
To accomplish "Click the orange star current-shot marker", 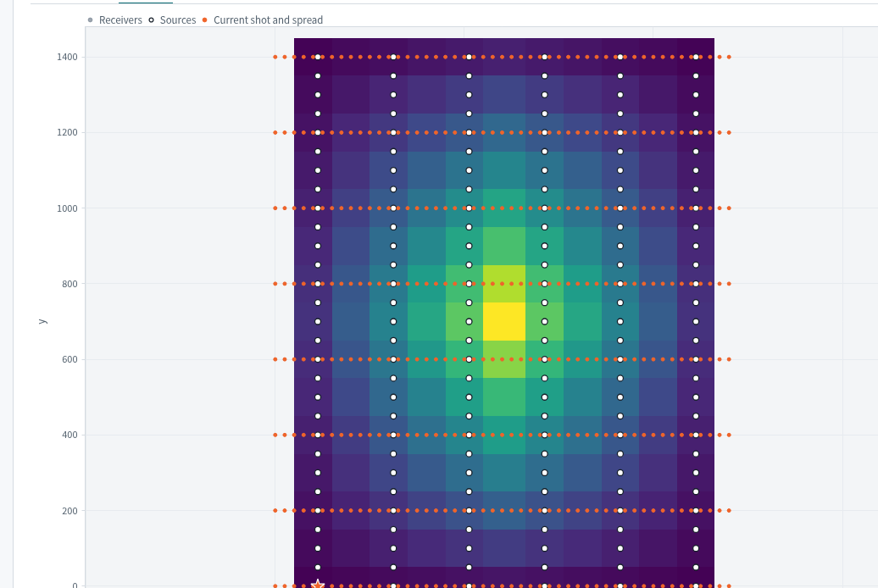I will pos(318,585).
